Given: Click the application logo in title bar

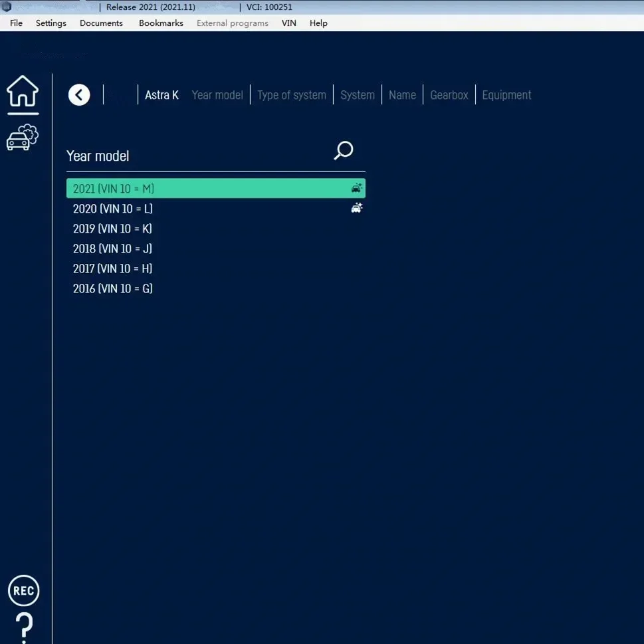Looking at the screenshot, I should coord(6,7).
